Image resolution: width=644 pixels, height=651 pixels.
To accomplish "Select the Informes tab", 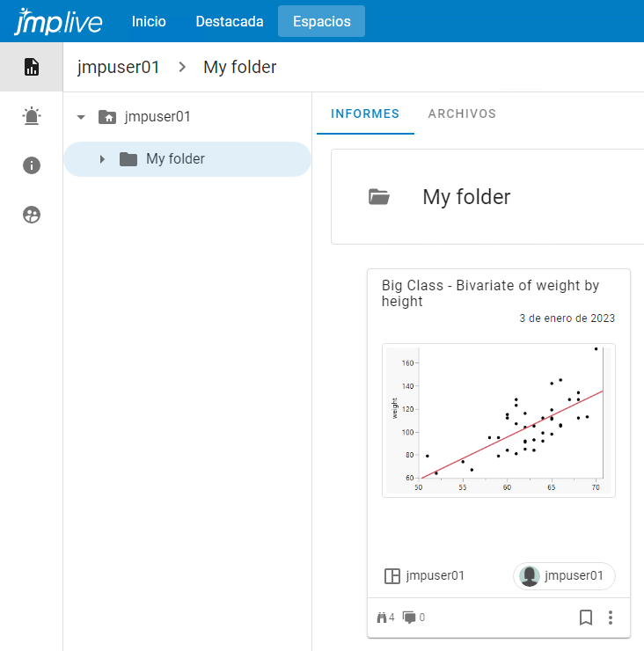I will [x=365, y=113].
